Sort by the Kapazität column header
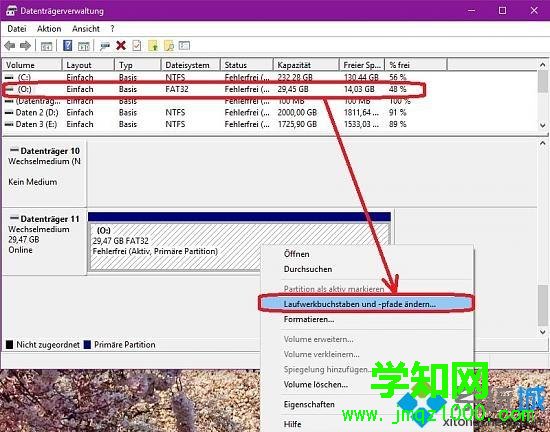Viewport: 550px width, 432px height. coord(306,65)
